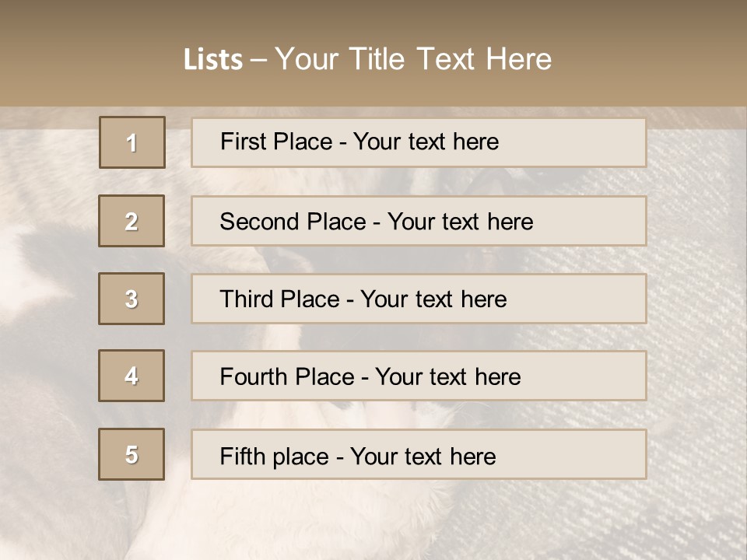Click the bold word "Lists" in the title
This screenshot has height=560, width=747.
(x=213, y=60)
